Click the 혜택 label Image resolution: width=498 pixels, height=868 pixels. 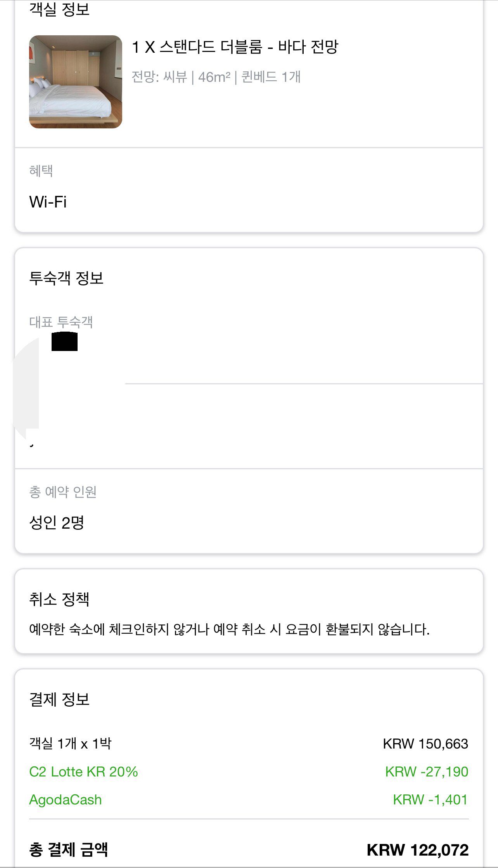(x=41, y=171)
